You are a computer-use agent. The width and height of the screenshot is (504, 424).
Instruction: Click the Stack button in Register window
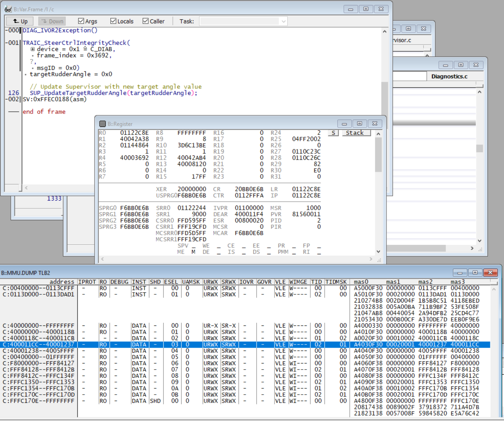pos(356,132)
